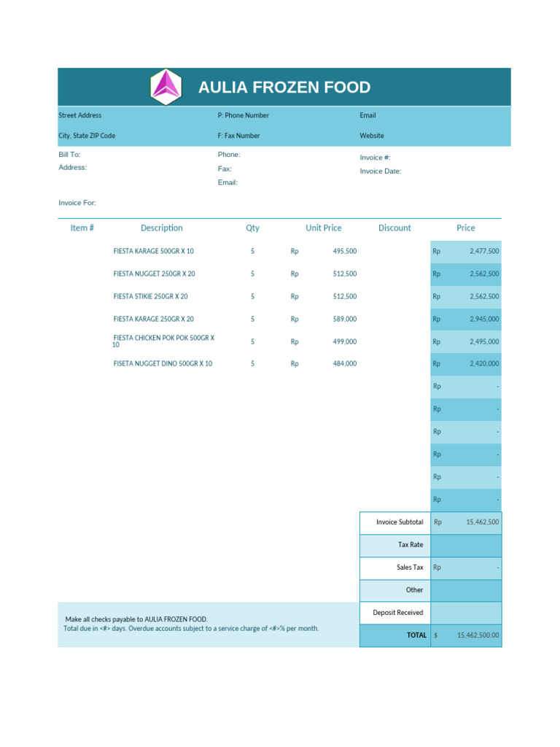Select FIESTA NUGGET 250GR X 20 description
The image size is (560, 747).
point(154,274)
